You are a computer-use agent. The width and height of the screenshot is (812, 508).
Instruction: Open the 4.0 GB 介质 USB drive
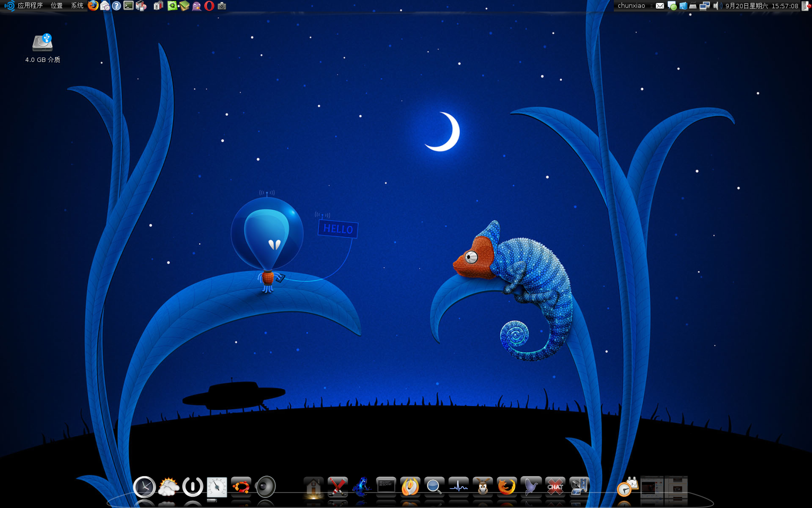pyautogui.click(x=43, y=48)
